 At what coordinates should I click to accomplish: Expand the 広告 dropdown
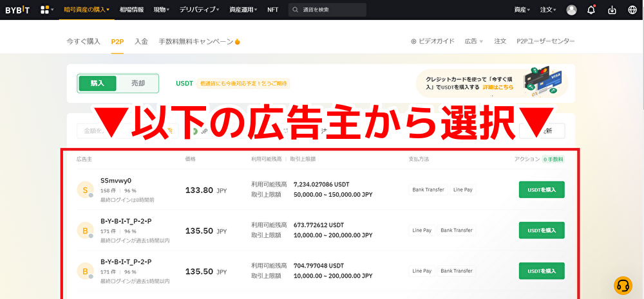(x=474, y=41)
